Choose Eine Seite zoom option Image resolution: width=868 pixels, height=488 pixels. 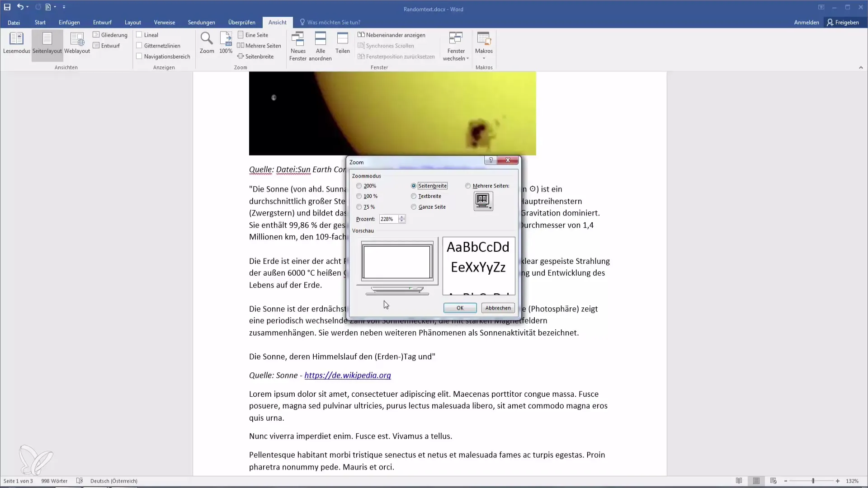tap(253, 35)
